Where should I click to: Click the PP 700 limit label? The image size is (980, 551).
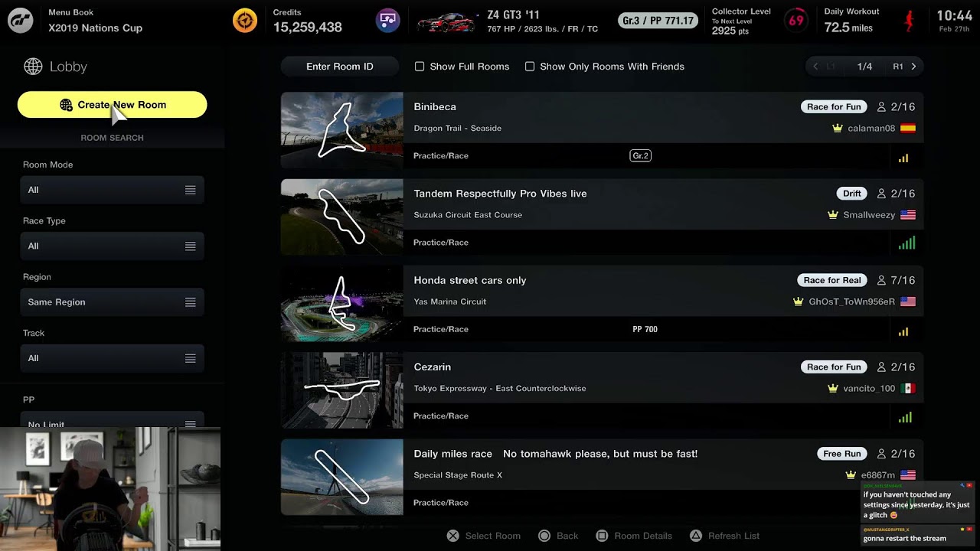(x=645, y=329)
